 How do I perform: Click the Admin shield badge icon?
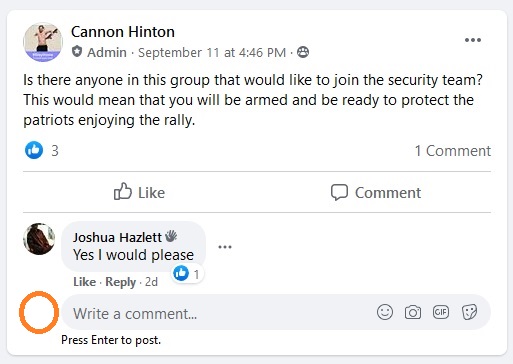77,52
